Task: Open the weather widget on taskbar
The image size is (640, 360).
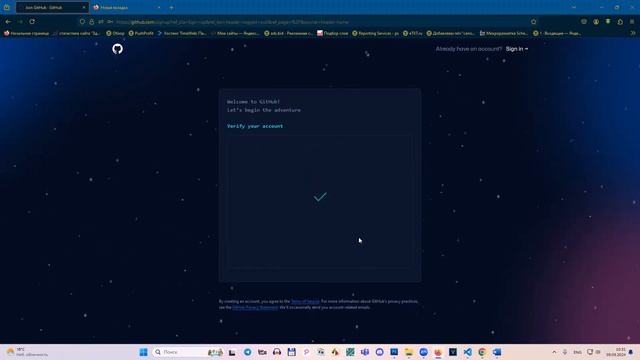Action: (x=27, y=352)
